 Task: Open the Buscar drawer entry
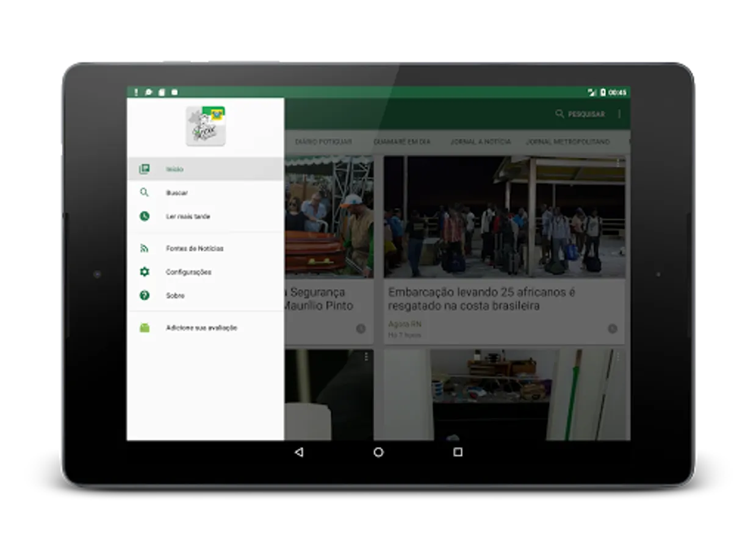[205, 193]
